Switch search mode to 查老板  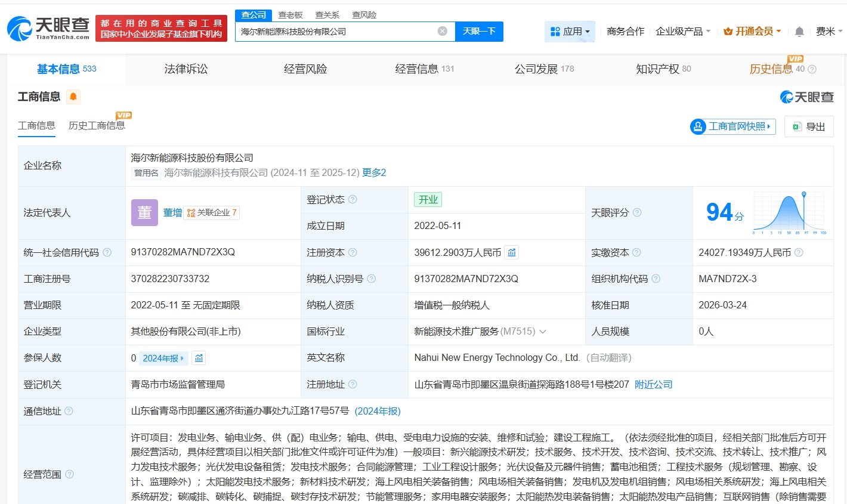[290, 15]
